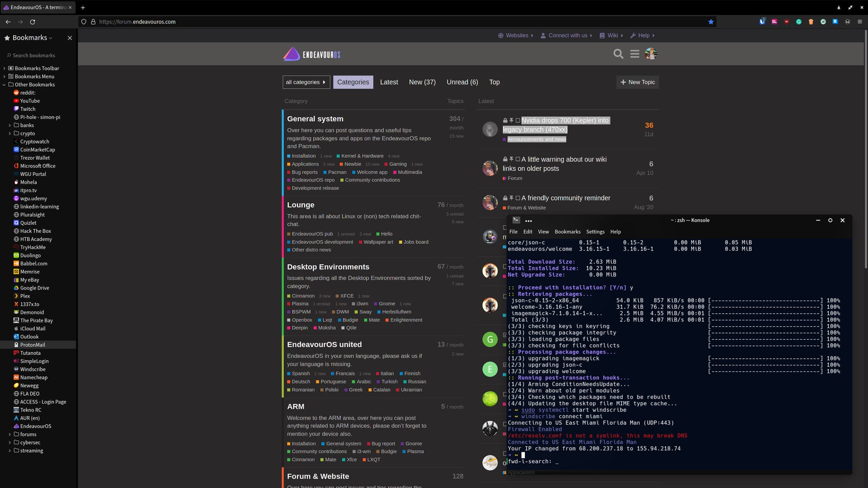Switch to the Latest tab
The height and width of the screenshot is (488, 868).
click(389, 82)
